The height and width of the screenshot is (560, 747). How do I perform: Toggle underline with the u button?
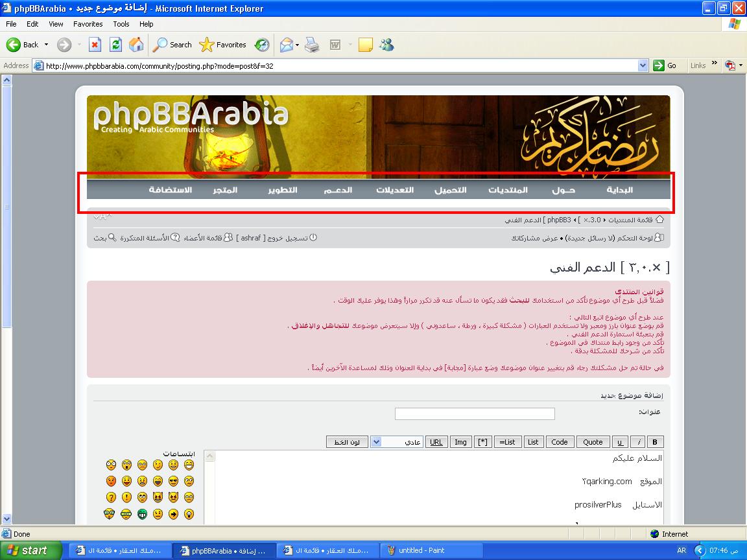tap(620, 442)
